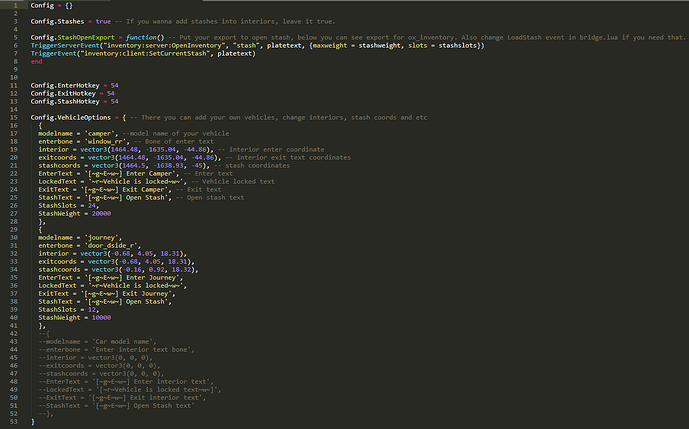Click the StashWeight value 10000
The width and height of the screenshot is (689, 429).
(x=101, y=317)
